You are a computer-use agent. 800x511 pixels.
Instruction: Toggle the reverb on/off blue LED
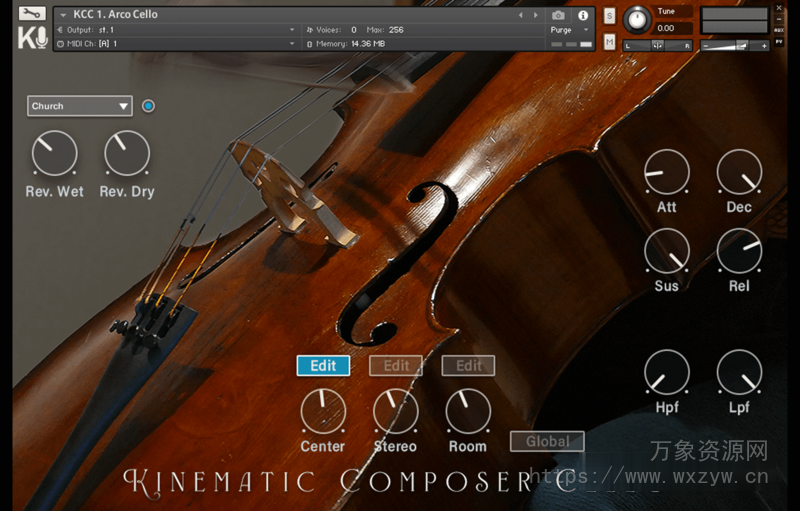click(148, 106)
